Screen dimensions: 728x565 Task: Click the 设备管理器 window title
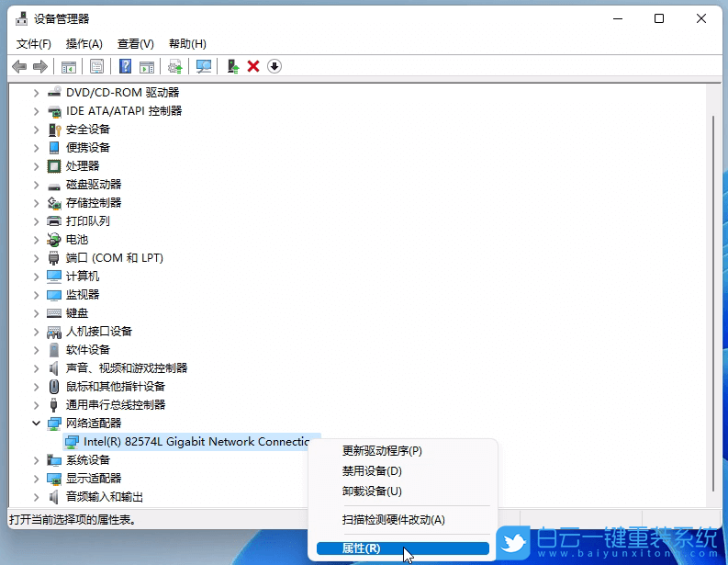62,18
